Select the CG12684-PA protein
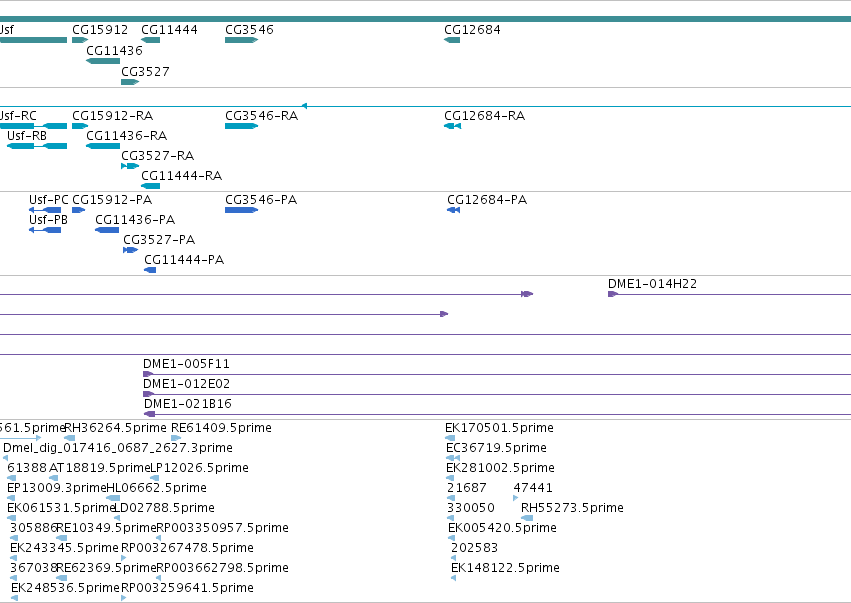The height and width of the screenshot is (603, 851). 453,210
